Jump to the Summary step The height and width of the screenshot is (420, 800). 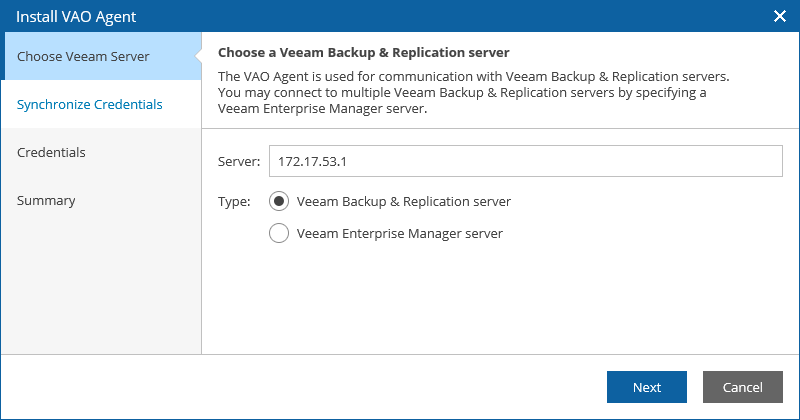tap(46, 201)
